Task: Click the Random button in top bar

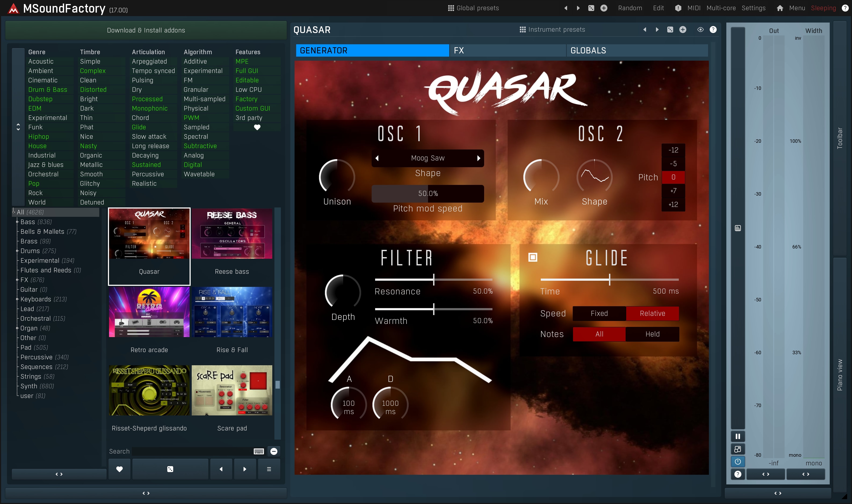Action: (630, 8)
